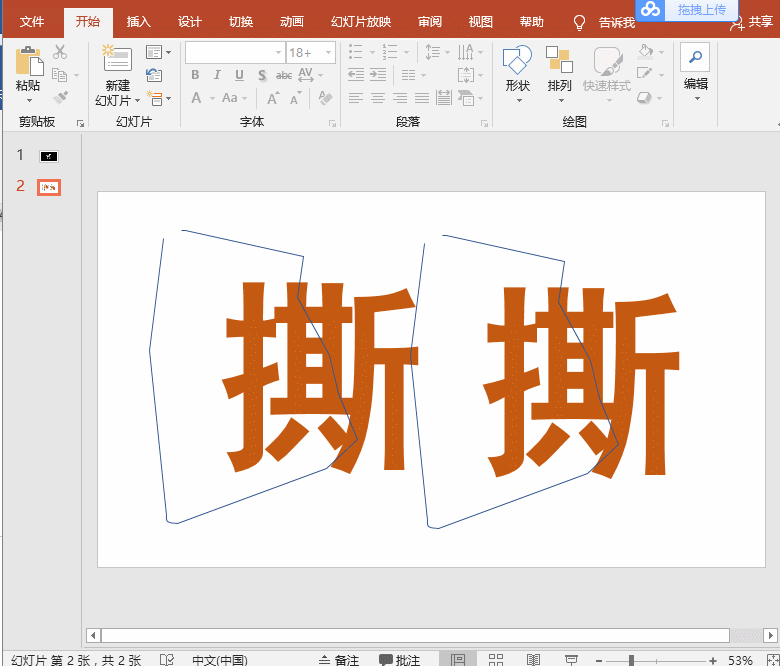Click the Paste clipboard icon

[29, 61]
